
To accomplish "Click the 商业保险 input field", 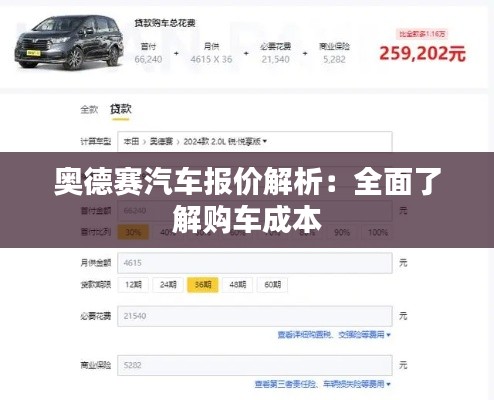I will tap(255, 365).
